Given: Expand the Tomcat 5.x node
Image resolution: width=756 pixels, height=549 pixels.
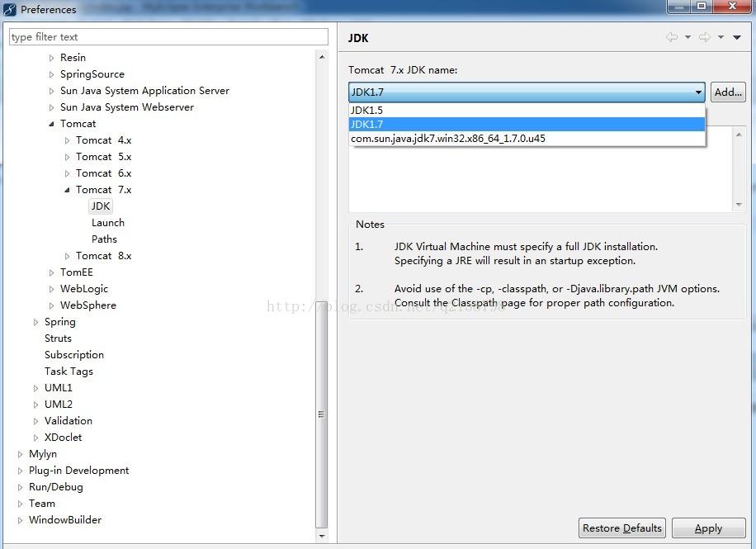Looking at the screenshot, I should [67, 158].
